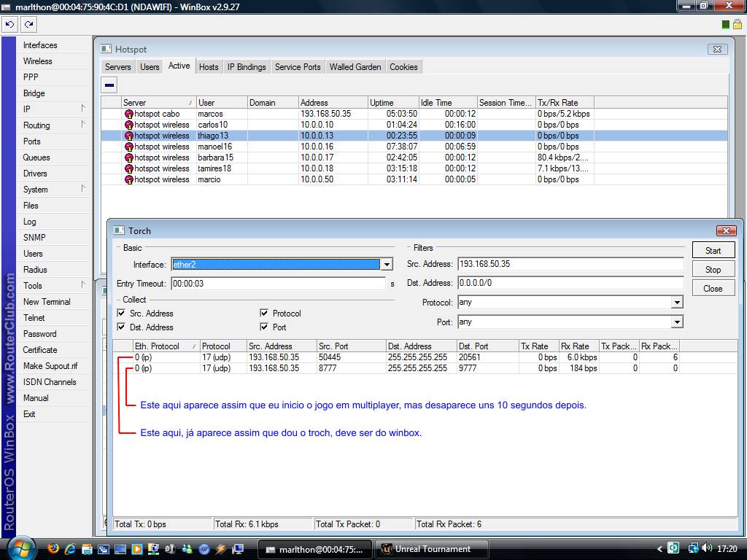Screen dimensions: 747x560
Task: Open the Interface ether2 dropdown
Action: click(387, 265)
